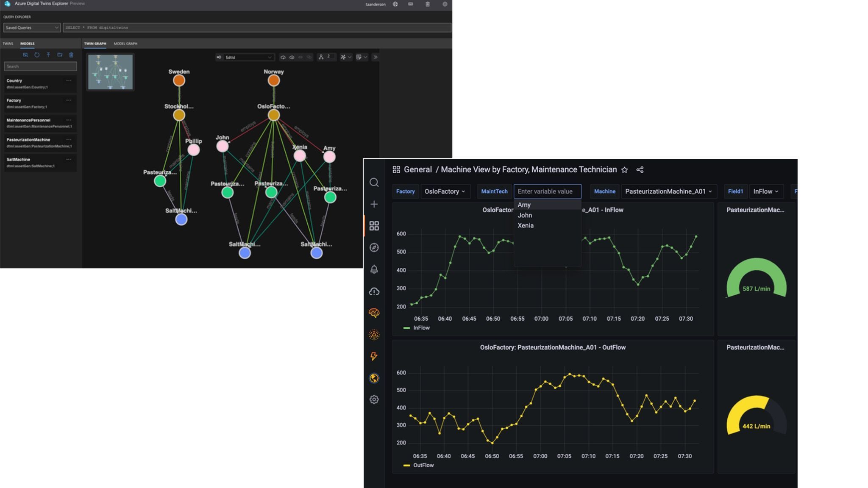Switch to the Twins tab
Screen dimensions: 868x488
[8, 44]
